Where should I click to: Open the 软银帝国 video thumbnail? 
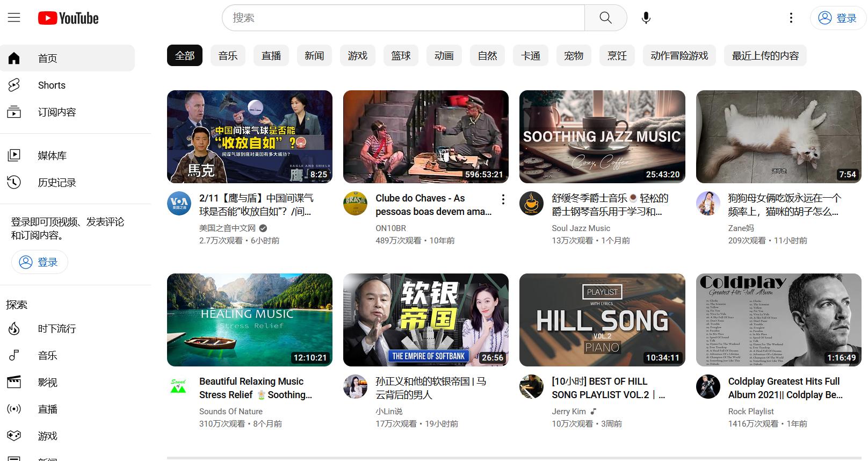coord(426,320)
